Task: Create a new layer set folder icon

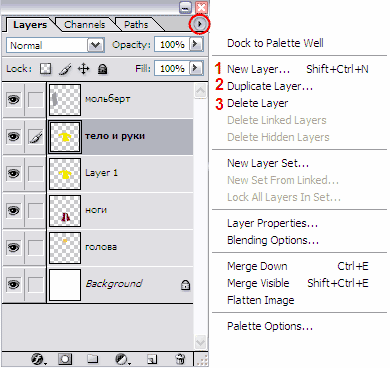Action: (93, 359)
